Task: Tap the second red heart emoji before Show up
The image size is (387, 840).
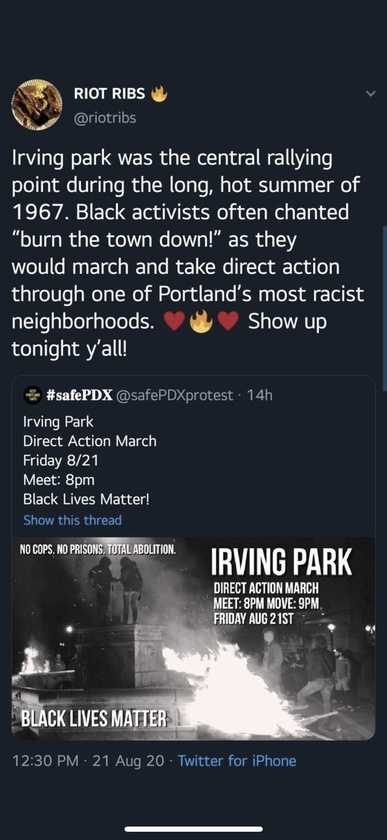Action: (227, 324)
